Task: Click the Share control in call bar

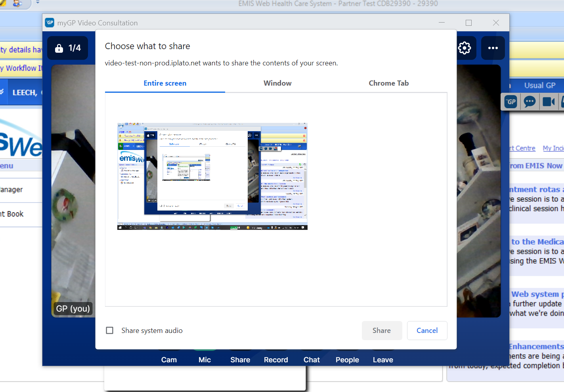Action: pyautogui.click(x=240, y=360)
